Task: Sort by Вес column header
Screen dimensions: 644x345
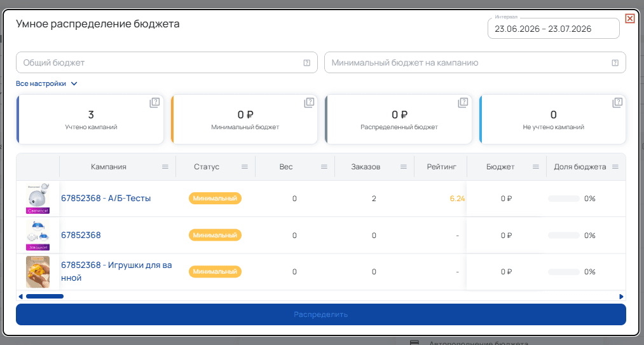Action: click(286, 167)
